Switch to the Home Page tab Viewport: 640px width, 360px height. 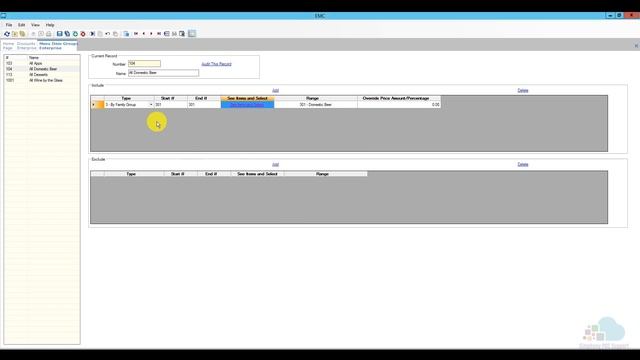click(8, 46)
